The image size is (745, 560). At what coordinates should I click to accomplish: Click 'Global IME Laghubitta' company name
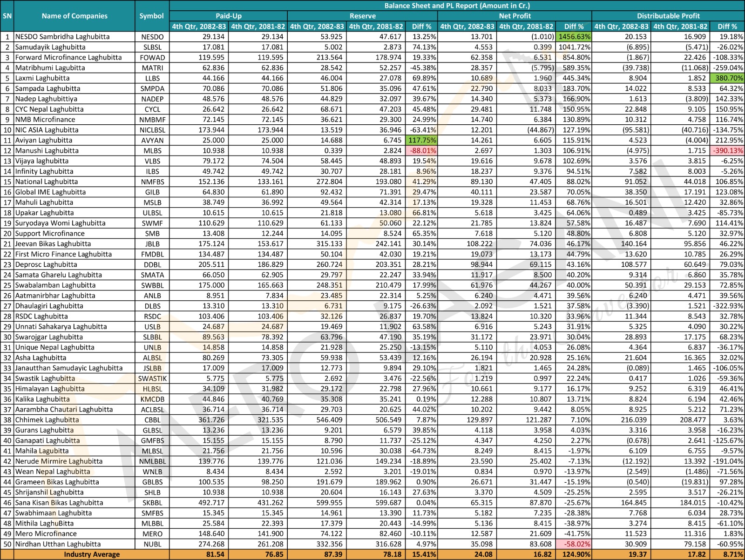pyautogui.click(x=50, y=192)
